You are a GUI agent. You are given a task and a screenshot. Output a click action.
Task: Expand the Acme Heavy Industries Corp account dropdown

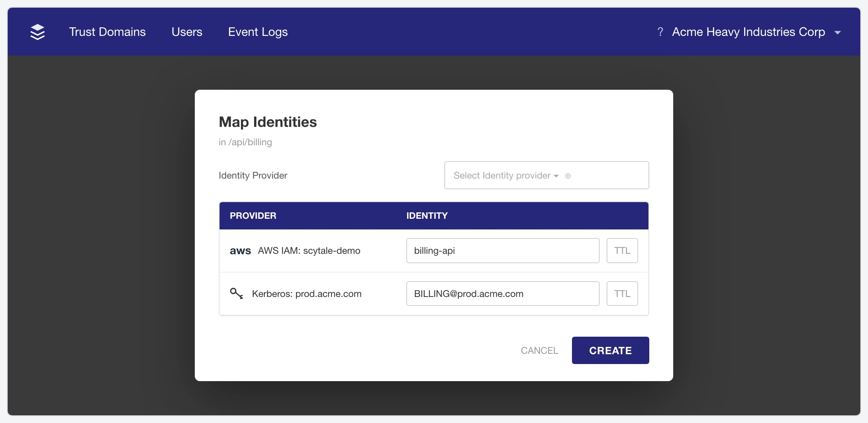coord(756,32)
